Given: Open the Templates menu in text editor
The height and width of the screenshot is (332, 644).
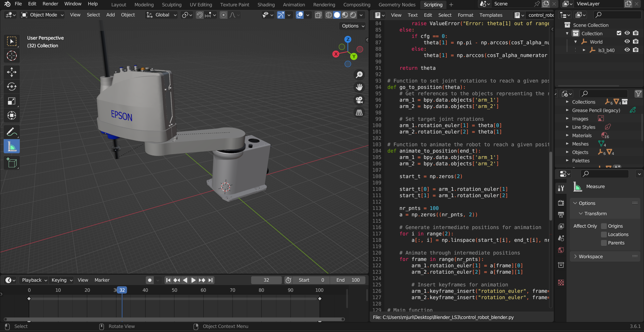Looking at the screenshot, I should 491,15.
